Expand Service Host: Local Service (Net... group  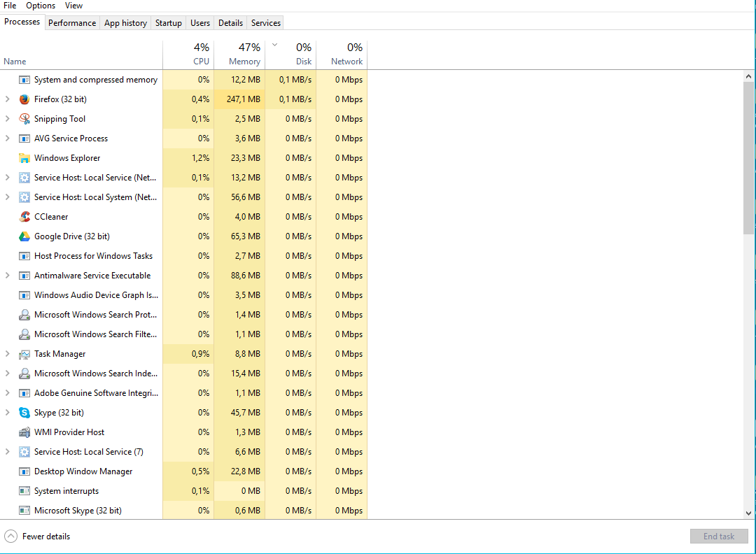click(7, 178)
